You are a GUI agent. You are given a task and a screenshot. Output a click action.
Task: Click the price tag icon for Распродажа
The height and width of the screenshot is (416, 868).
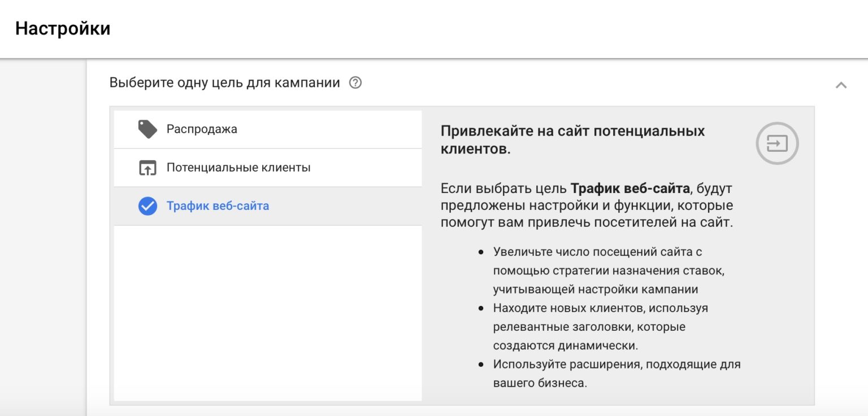(x=147, y=129)
